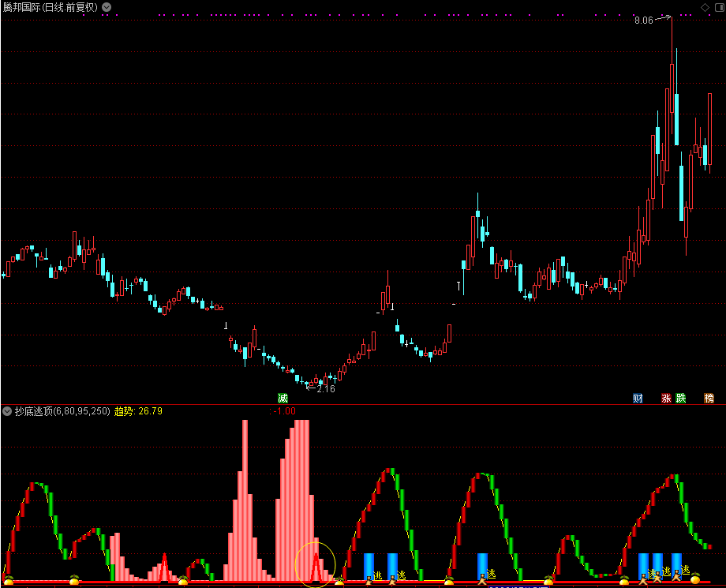726x588 pixels.
Task: Expand the 抄底逃顶 indicator menu arrow
Action: coord(6,411)
